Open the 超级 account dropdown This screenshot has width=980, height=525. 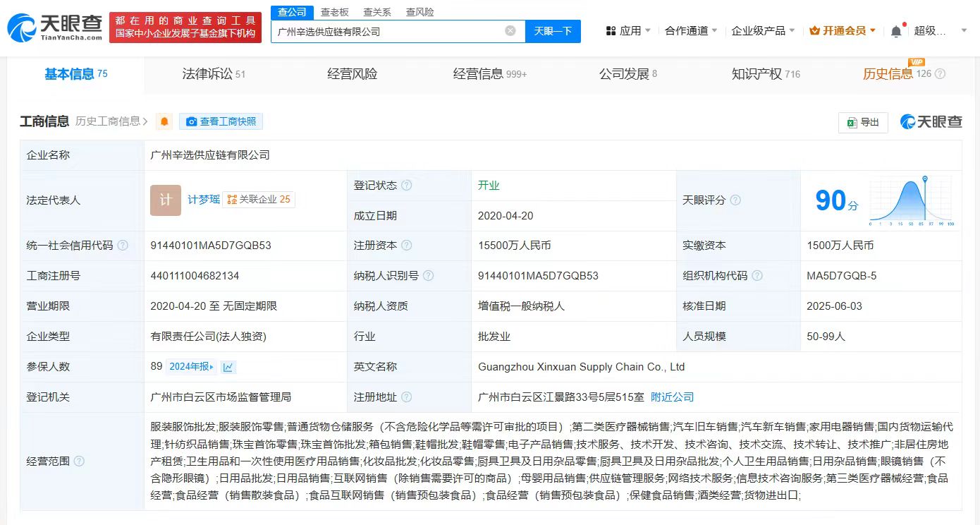[x=941, y=31]
